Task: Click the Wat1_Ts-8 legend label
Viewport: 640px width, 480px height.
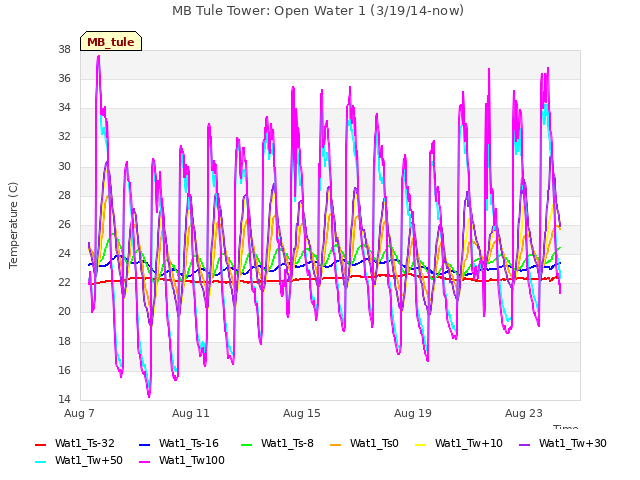Action: pos(287,444)
